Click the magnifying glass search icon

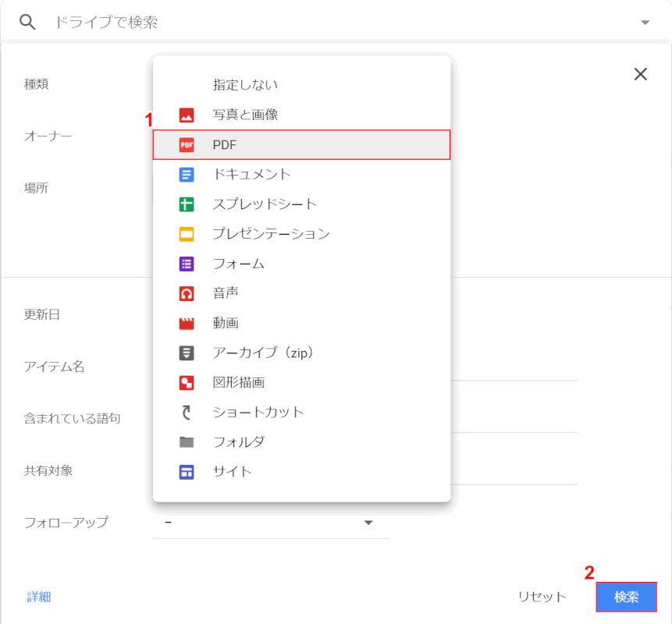tap(27, 21)
